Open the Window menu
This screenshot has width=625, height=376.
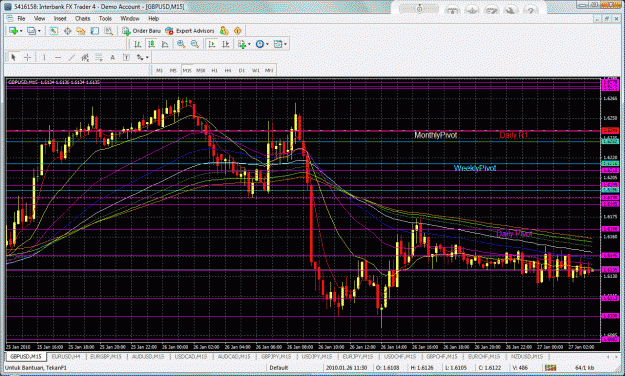[130, 18]
